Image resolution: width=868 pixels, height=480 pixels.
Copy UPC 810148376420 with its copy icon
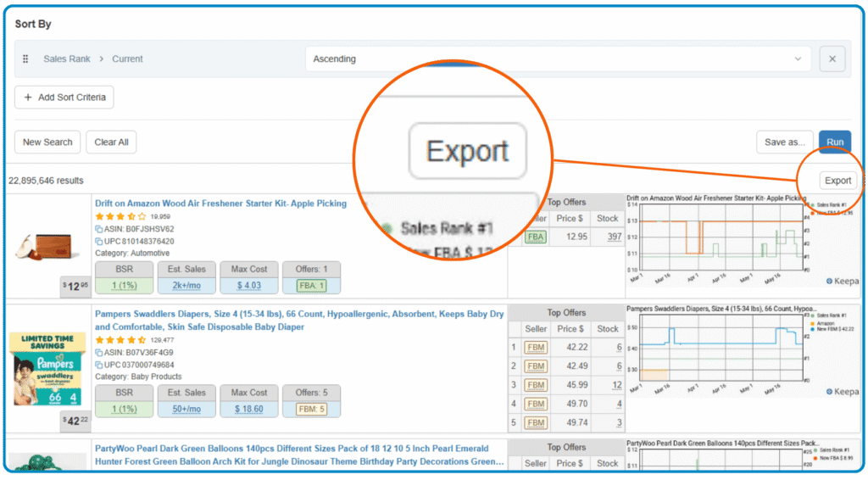[98, 242]
